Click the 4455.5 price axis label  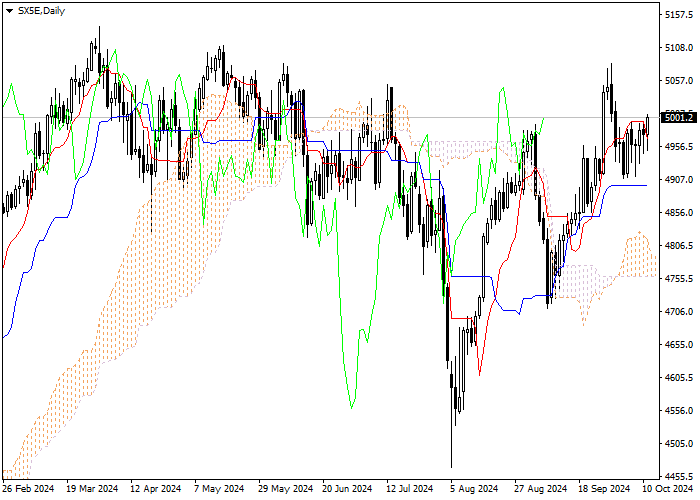[x=679, y=476]
